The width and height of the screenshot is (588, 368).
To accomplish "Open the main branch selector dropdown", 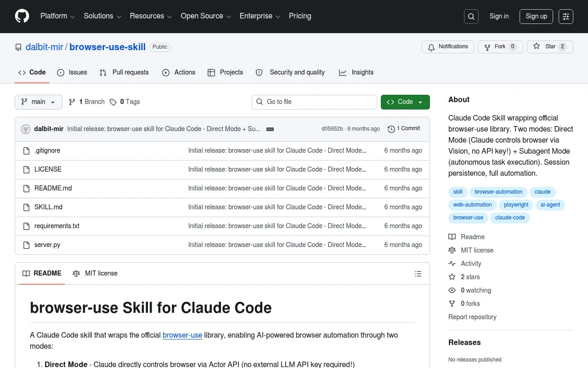I will click(x=39, y=102).
